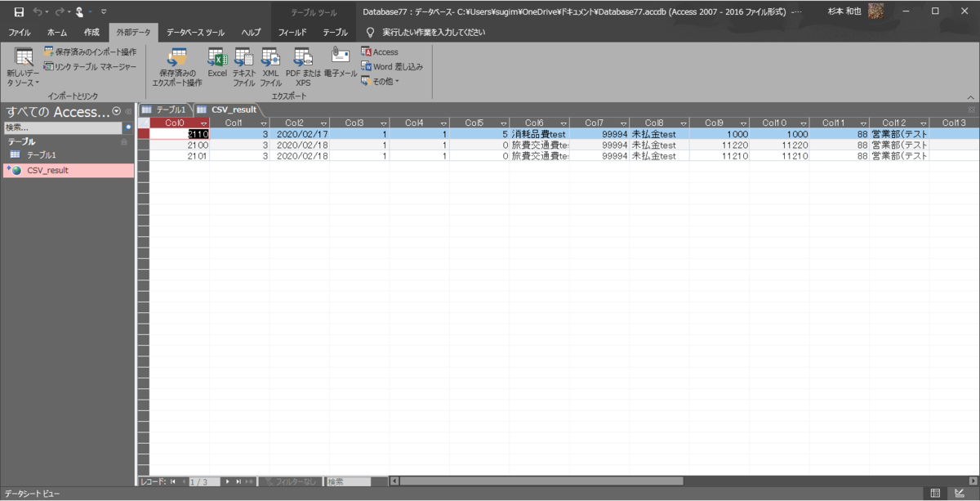The width and height of the screenshot is (980, 501).
Task: Open Col2 column filter dropdown
Action: click(x=323, y=123)
